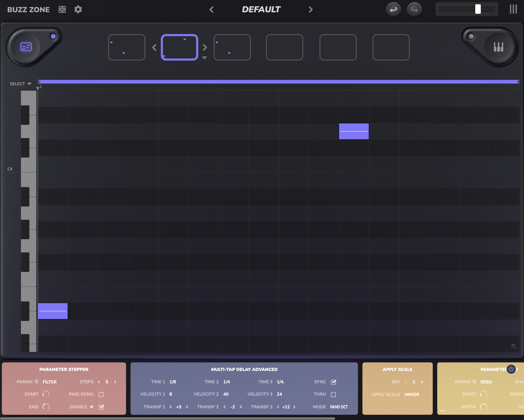This screenshot has width=524, height=420.
Task: Click the three dots on the rightmost module
Action: pyautogui.click(x=443, y=411)
